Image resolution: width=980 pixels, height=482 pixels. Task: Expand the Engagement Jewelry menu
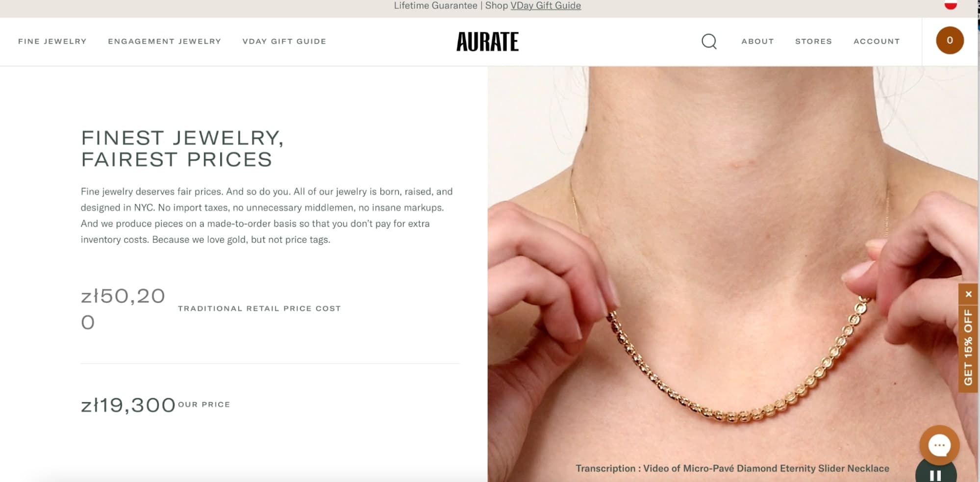[165, 42]
